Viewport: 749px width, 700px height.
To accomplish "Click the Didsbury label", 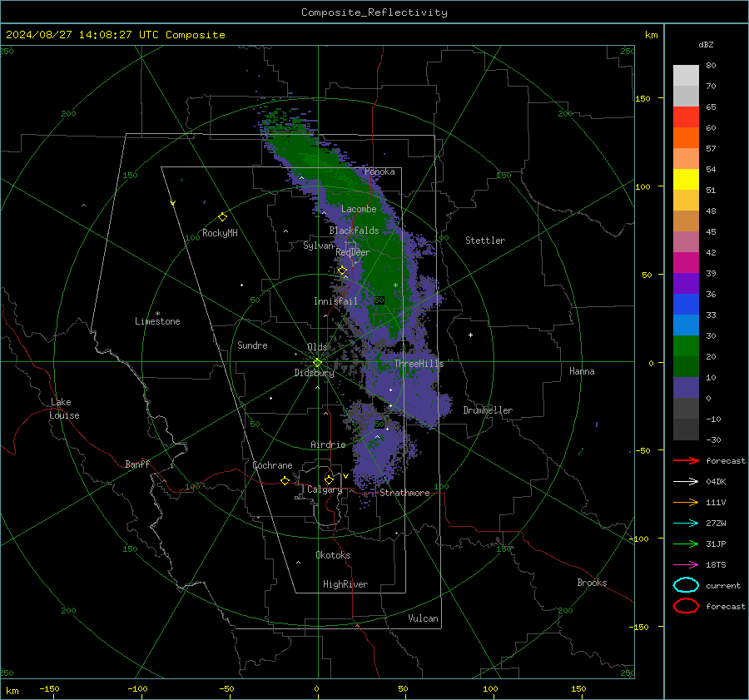I will coord(314,373).
